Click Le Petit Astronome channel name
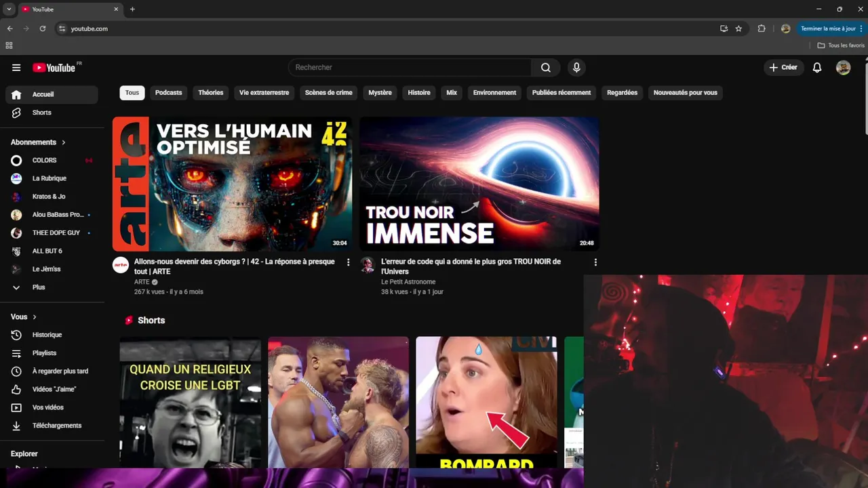 [408, 282]
